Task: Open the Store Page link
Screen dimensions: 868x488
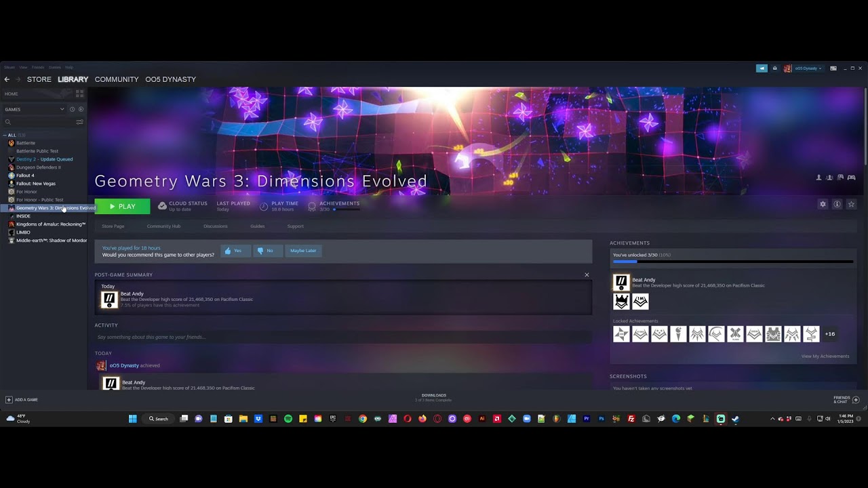Action: pyautogui.click(x=113, y=226)
